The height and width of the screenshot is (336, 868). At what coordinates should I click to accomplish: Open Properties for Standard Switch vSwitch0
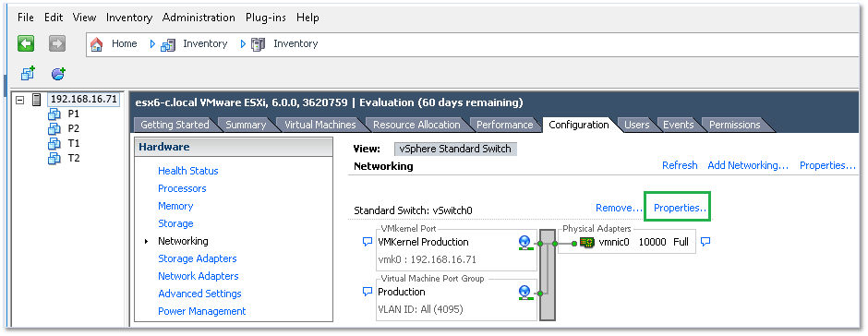(x=680, y=208)
